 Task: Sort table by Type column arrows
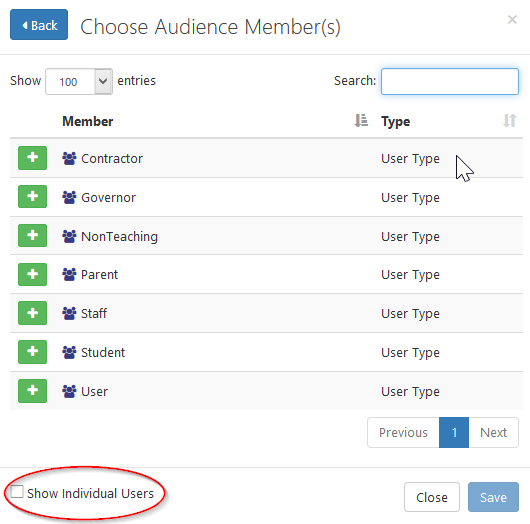[509, 121]
